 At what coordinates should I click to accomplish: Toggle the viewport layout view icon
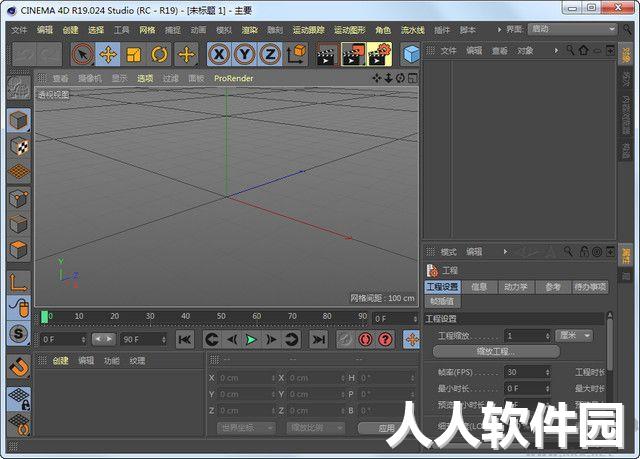pos(413,78)
